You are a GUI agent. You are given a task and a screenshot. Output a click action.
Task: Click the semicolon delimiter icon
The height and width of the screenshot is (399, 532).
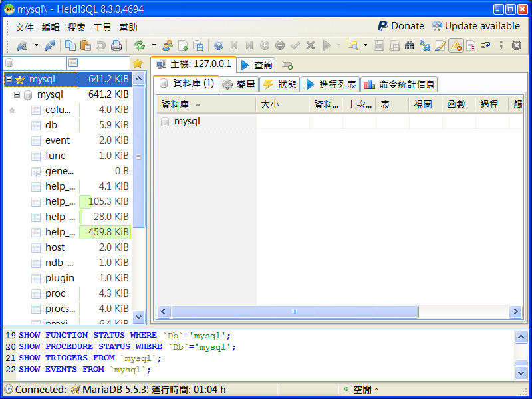click(501, 45)
